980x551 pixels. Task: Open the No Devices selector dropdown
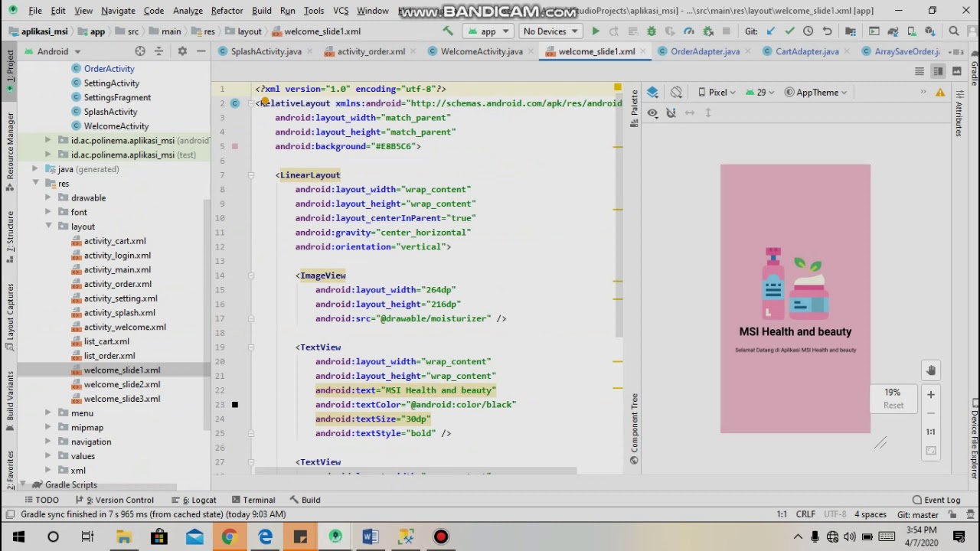(x=550, y=31)
